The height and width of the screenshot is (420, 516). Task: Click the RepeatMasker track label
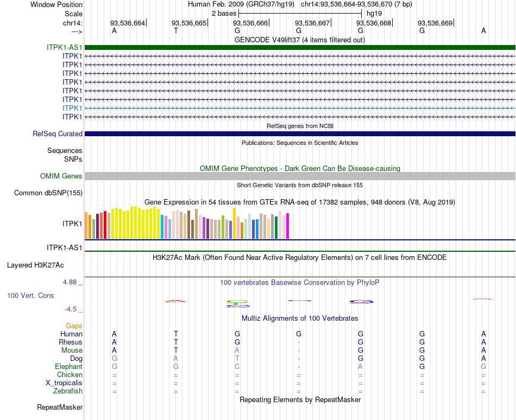click(x=60, y=407)
